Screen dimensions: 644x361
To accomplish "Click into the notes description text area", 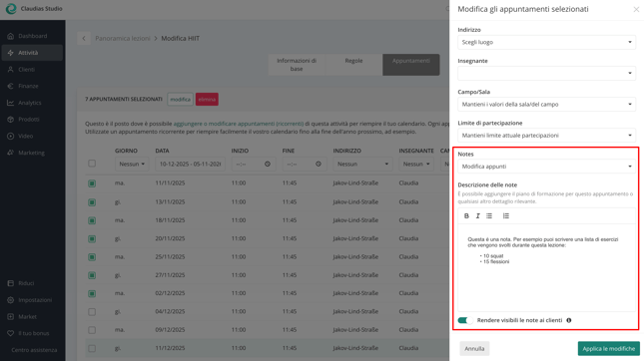I will coord(547,267).
